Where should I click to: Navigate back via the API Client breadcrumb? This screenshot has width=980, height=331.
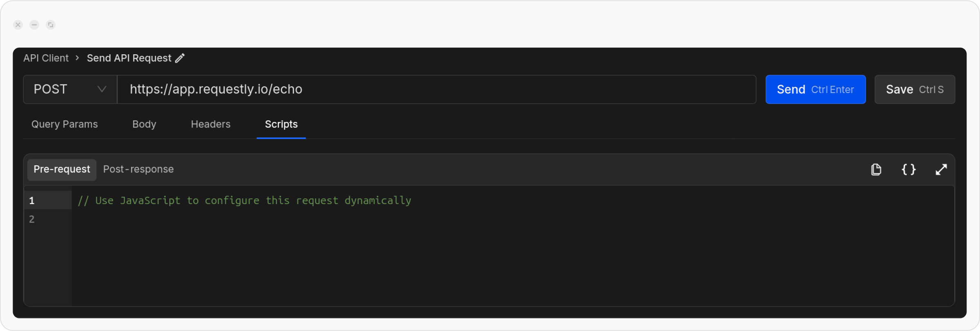click(x=46, y=58)
